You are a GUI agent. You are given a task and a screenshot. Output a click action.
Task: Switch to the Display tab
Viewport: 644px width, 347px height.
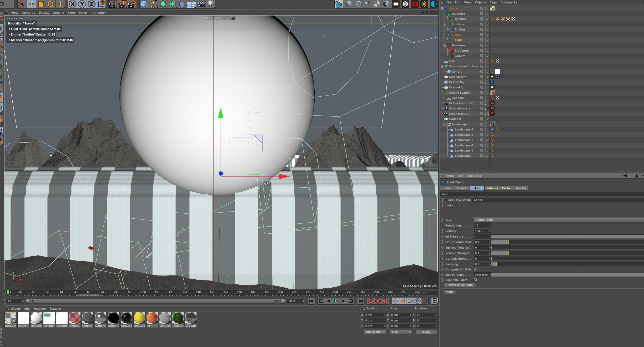521,188
